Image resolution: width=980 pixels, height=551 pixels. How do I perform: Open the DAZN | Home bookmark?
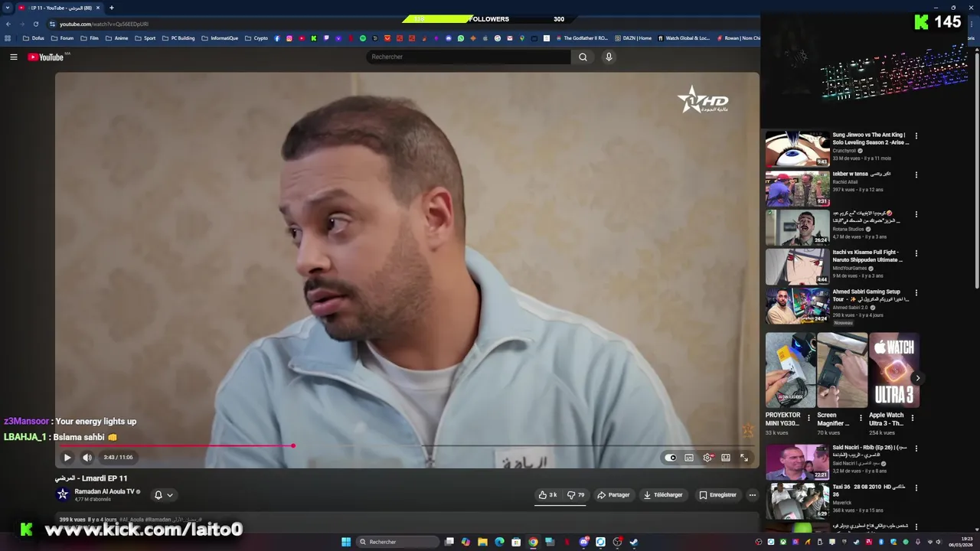(633, 38)
